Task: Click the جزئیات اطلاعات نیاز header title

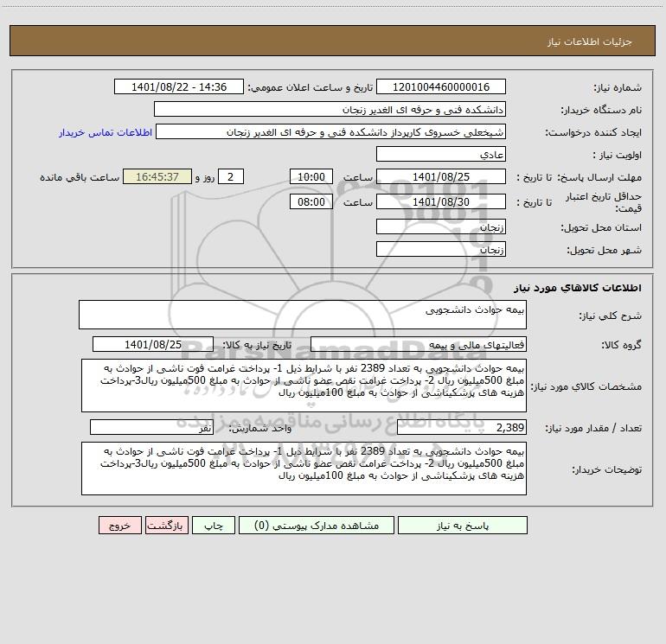Action: pos(589,41)
